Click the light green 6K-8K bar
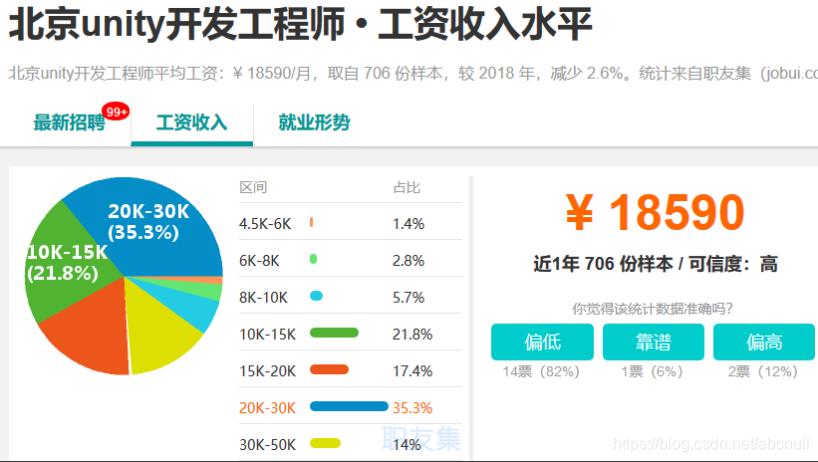Image resolution: width=818 pixels, height=462 pixels. point(314,259)
